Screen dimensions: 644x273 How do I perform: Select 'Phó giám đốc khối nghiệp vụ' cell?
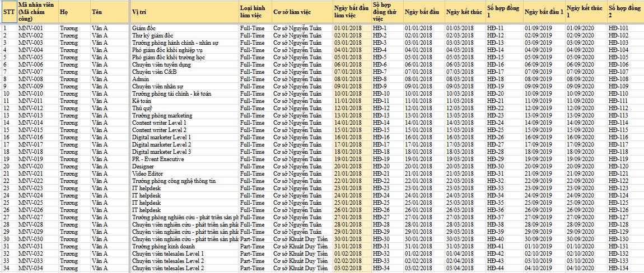coord(185,50)
